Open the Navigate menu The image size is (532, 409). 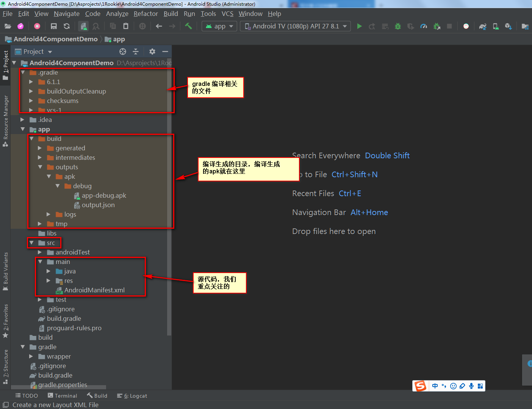pos(67,14)
